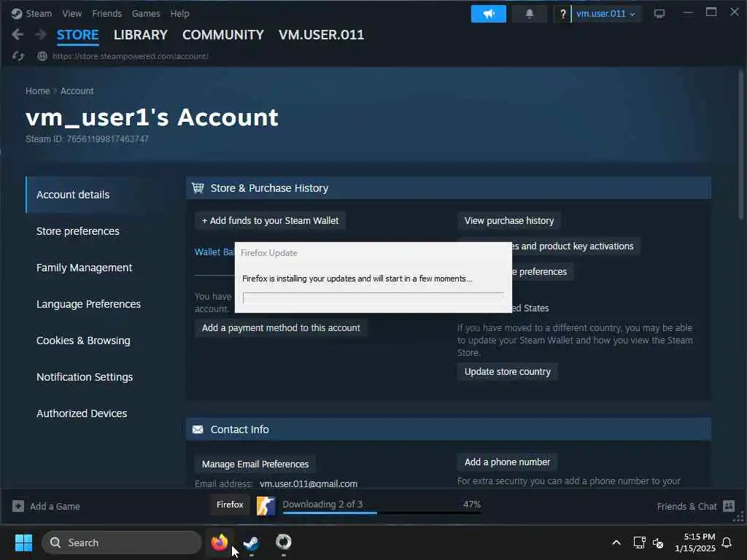Reload the page with the refresh icon
This screenshot has height=560, width=747.
[18, 56]
